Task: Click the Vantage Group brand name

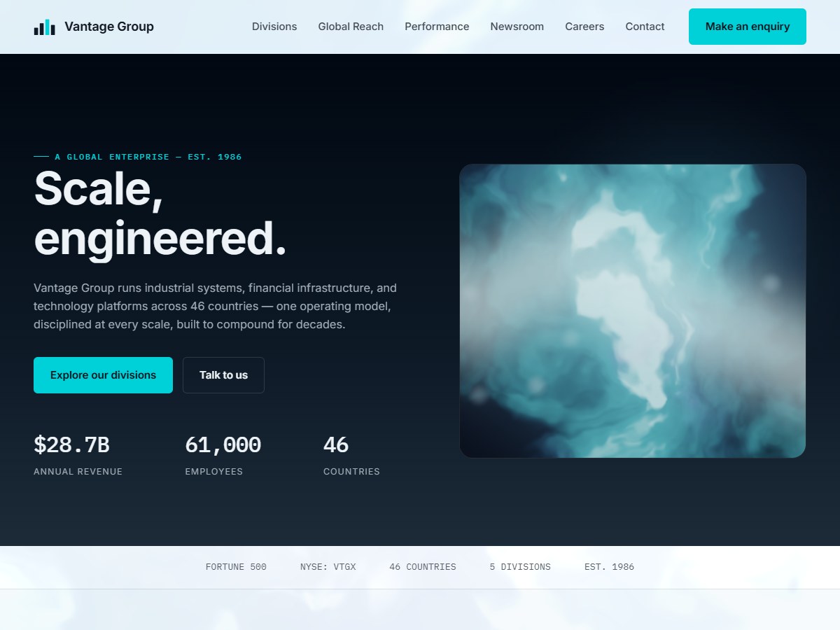Action: click(x=109, y=27)
